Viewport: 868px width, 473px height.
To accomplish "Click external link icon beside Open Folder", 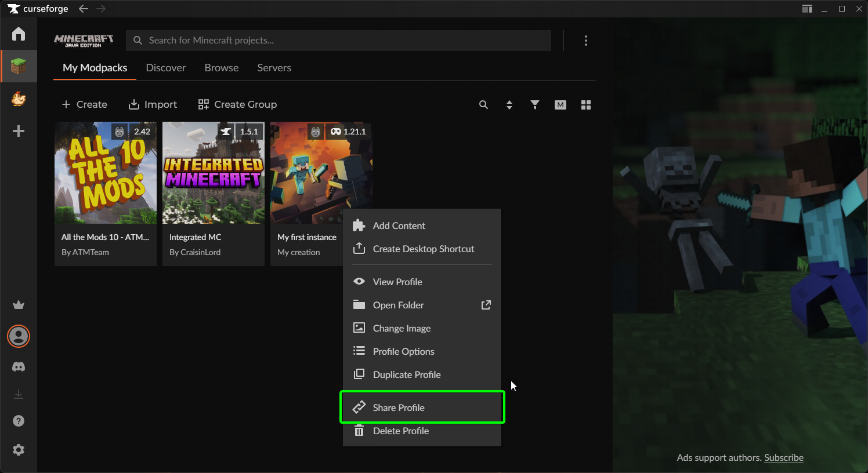I will click(486, 305).
